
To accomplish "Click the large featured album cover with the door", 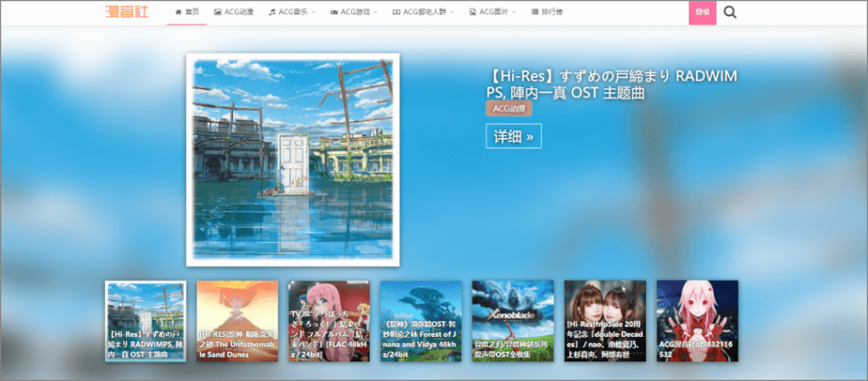I will coord(292,160).
